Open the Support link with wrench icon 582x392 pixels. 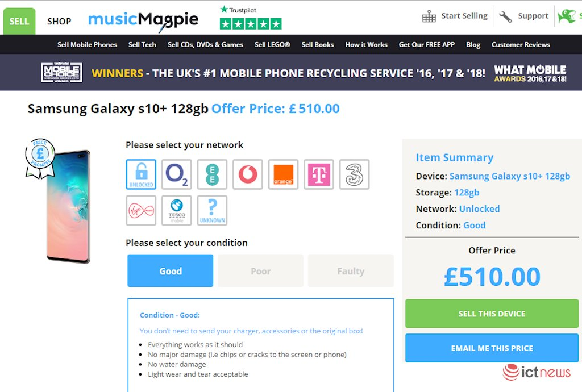[x=524, y=16]
